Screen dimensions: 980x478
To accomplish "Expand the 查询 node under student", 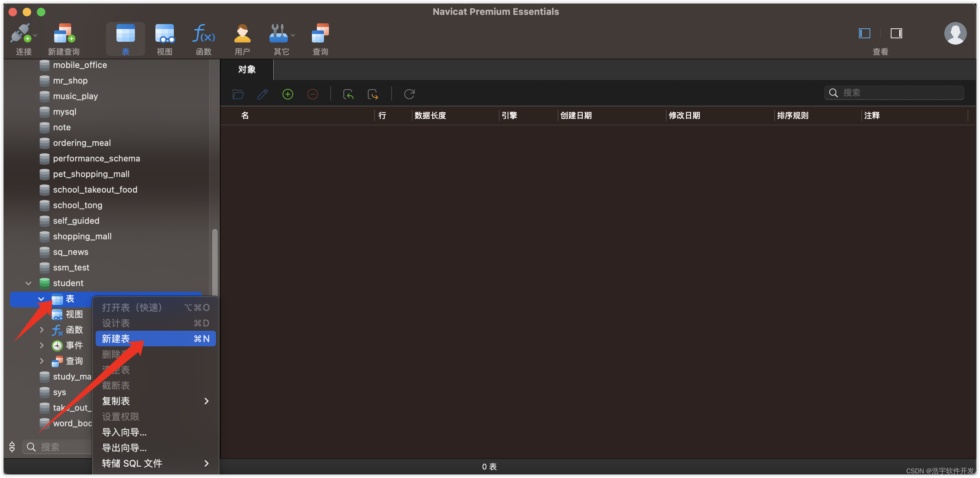I will (x=41, y=361).
